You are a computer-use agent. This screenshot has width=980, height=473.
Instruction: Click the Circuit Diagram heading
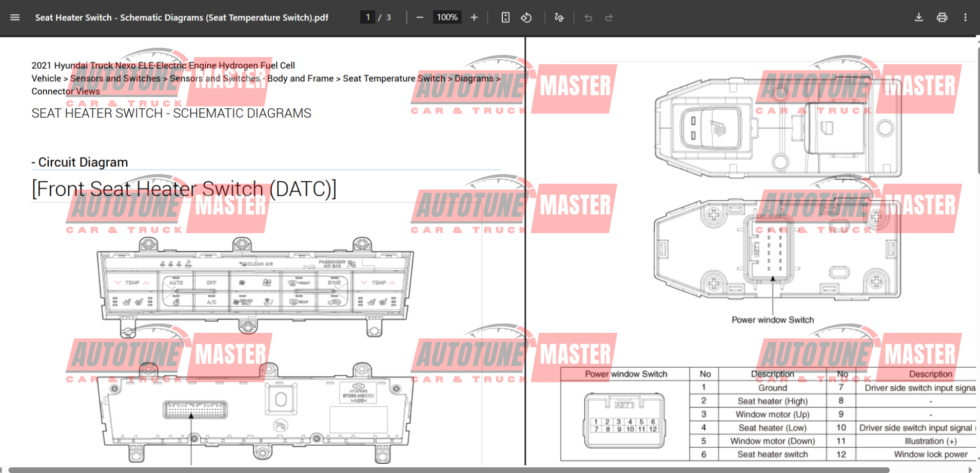point(83,162)
